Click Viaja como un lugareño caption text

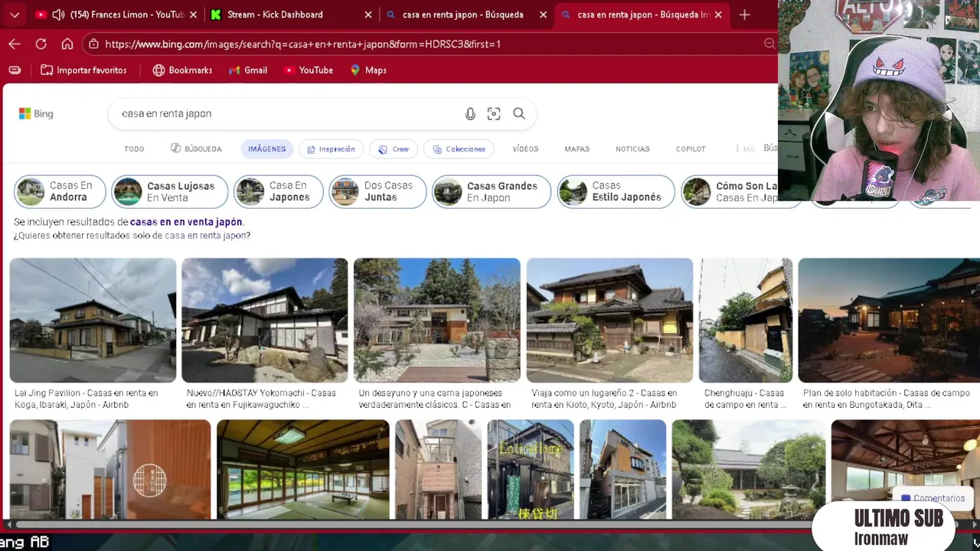pyautogui.click(x=604, y=399)
